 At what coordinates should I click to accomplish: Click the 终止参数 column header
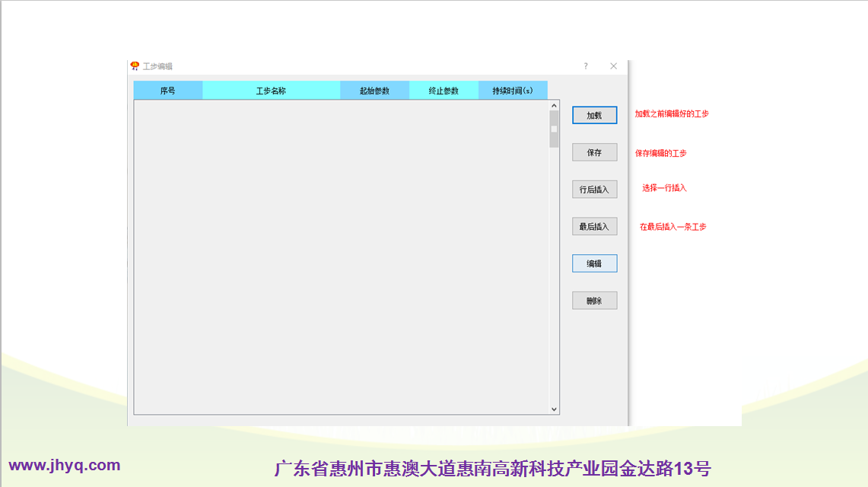click(x=444, y=91)
